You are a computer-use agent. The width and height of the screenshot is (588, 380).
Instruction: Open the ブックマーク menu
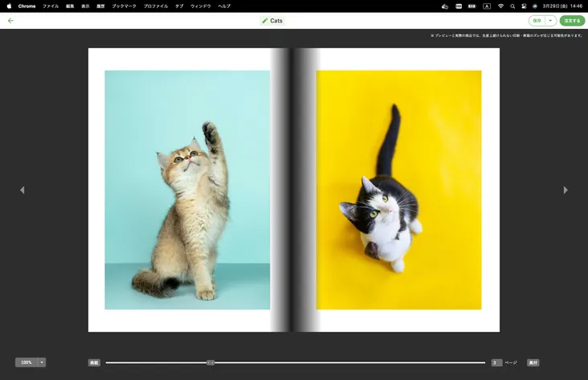coord(124,6)
